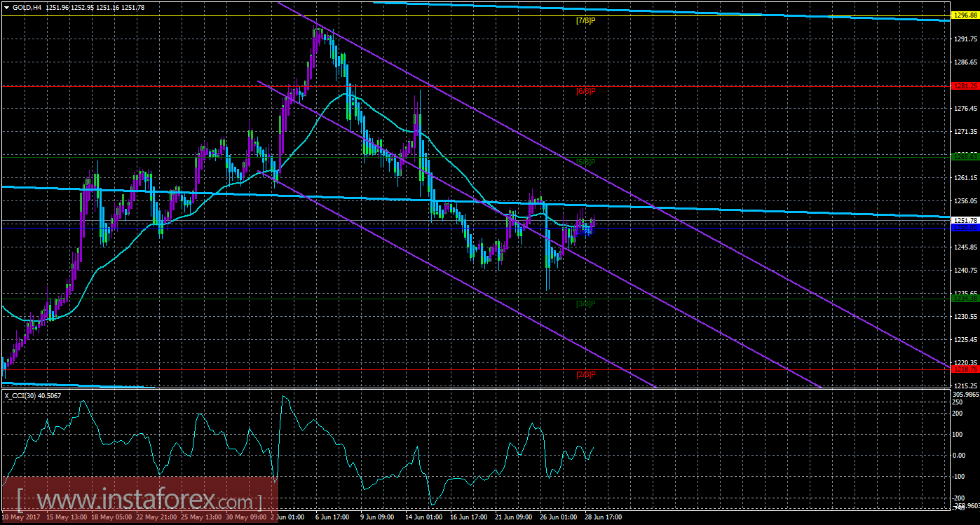The height and width of the screenshot is (525, 980).
Task: Select the green 1265.63 price level tag
Action: tap(965, 157)
